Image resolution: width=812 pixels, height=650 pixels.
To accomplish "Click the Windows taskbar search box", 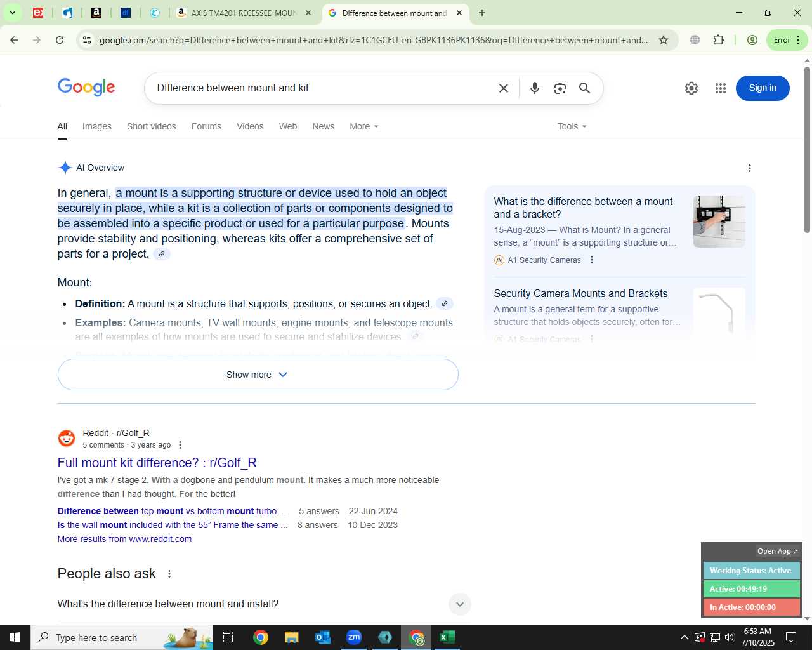I will [122, 637].
